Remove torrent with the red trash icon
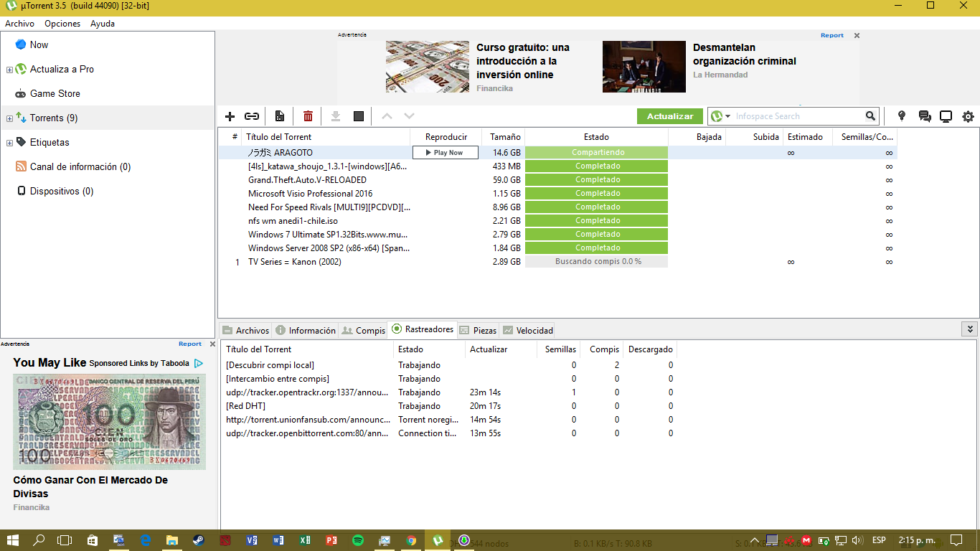This screenshot has height=551, width=980. pyautogui.click(x=308, y=116)
